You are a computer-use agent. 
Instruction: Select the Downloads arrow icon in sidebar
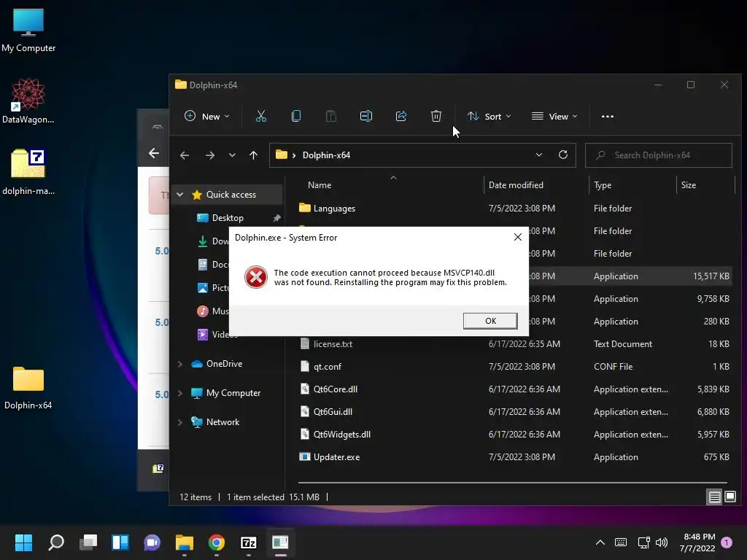pos(203,241)
